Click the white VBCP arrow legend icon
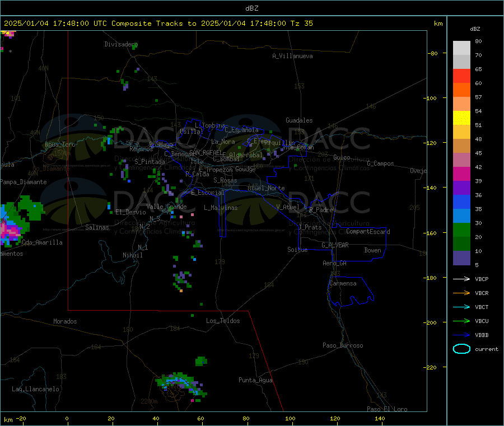 click(461, 279)
